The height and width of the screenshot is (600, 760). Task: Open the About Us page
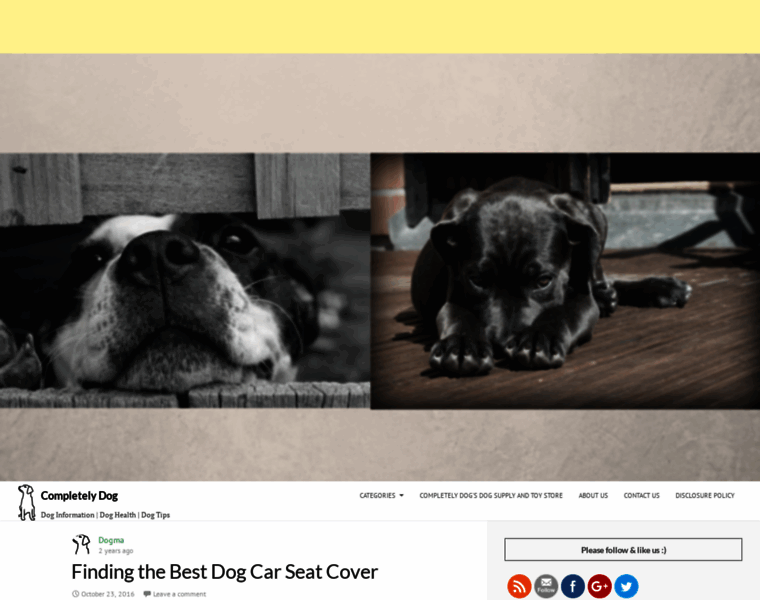[x=593, y=495]
